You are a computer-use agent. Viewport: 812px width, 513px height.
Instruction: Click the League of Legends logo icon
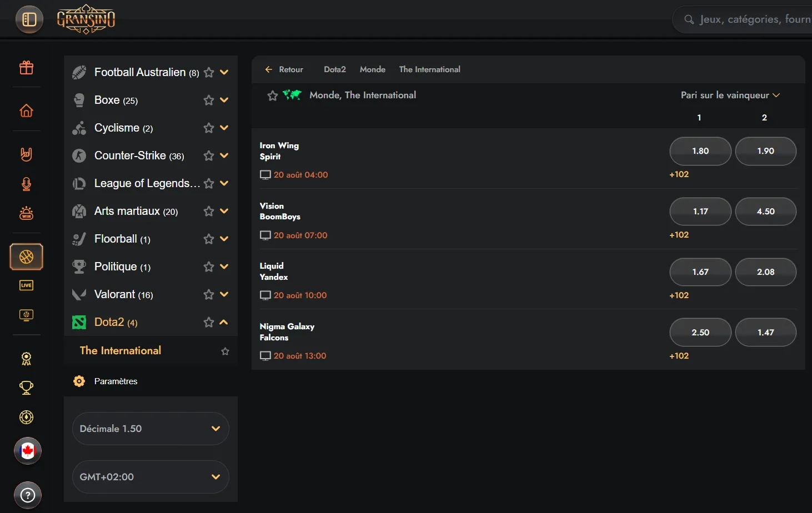(79, 183)
